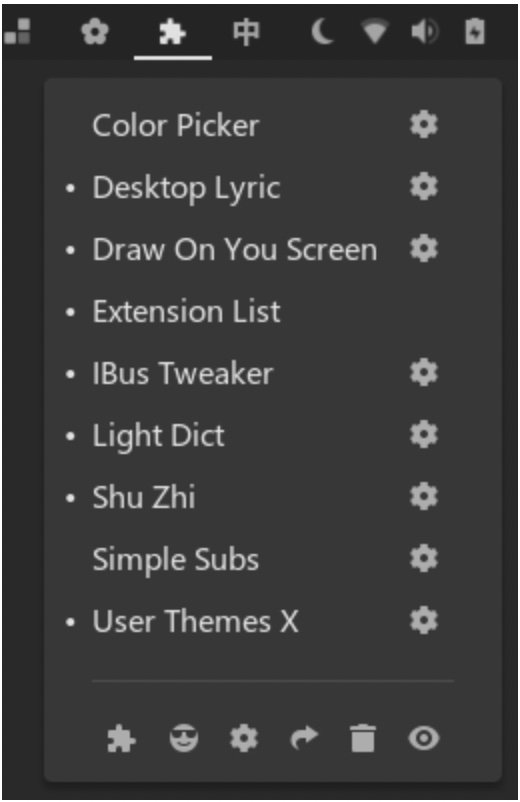Click the volume speaker icon

[x=424, y=33]
